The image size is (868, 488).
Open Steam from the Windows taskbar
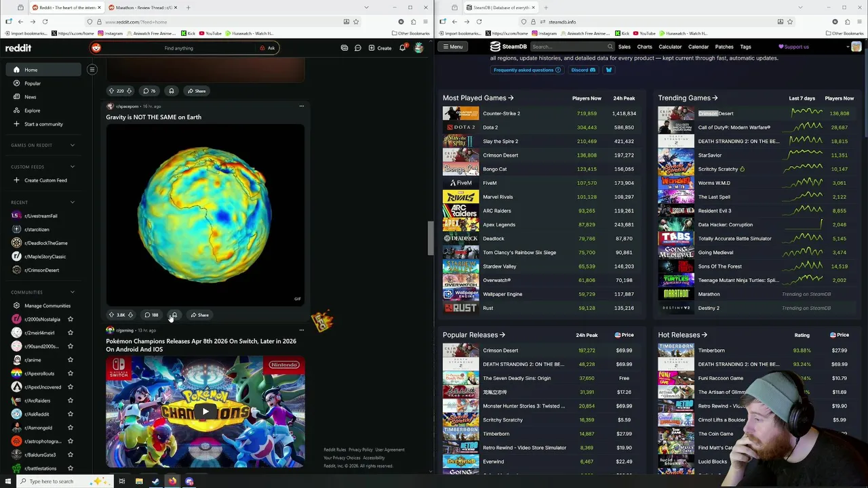click(155, 481)
